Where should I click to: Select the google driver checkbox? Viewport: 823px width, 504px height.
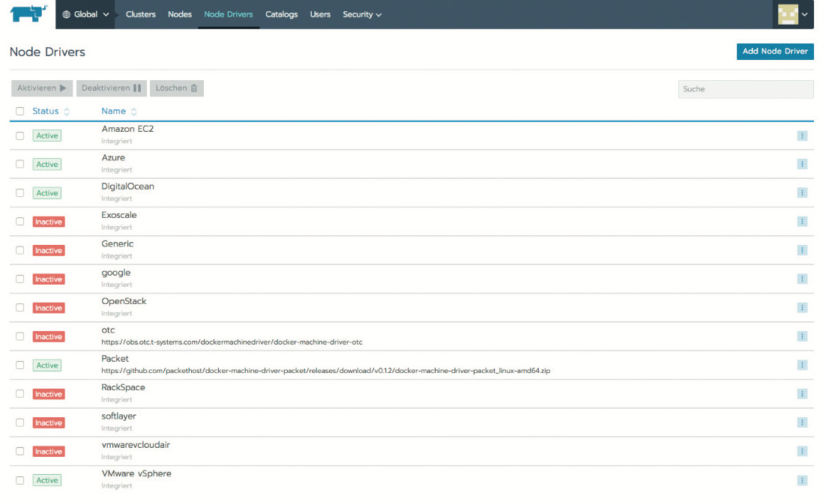pos(20,279)
